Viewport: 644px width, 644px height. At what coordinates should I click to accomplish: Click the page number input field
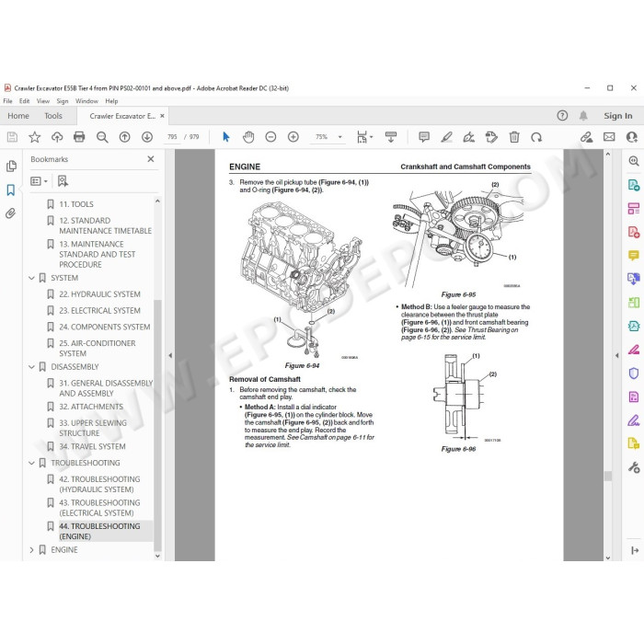(x=172, y=137)
